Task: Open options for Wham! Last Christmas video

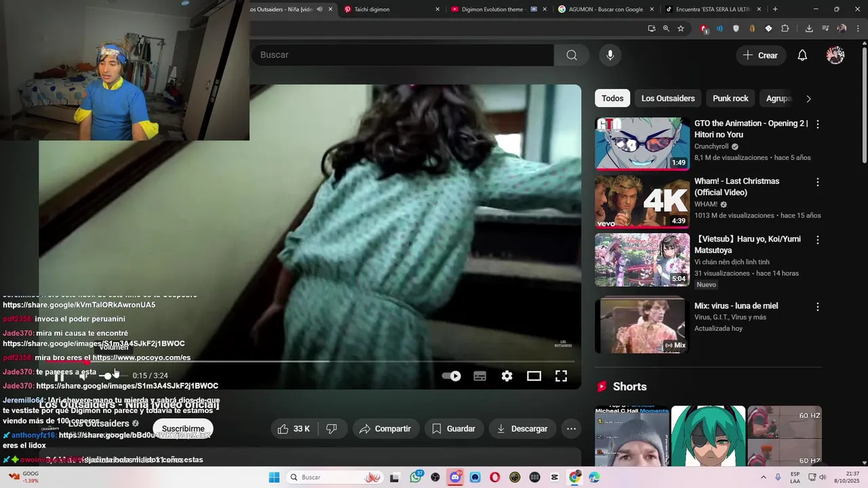Action: pos(818,182)
